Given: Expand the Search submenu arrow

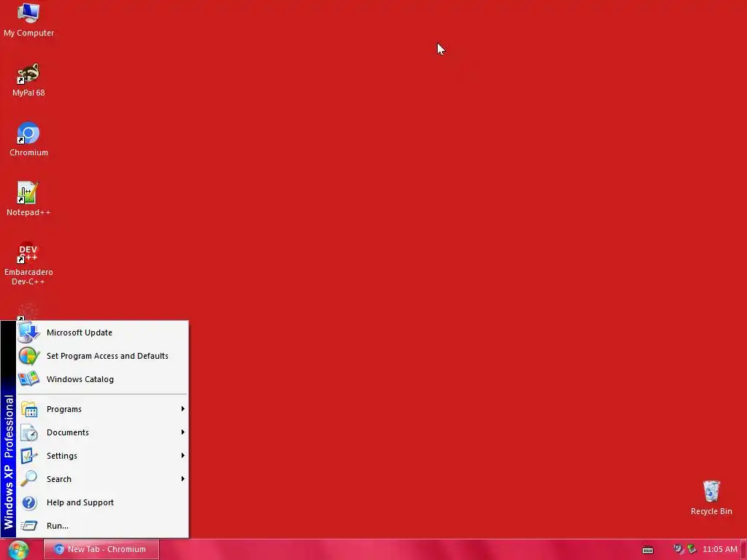Looking at the screenshot, I should pyautogui.click(x=182, y=478).
